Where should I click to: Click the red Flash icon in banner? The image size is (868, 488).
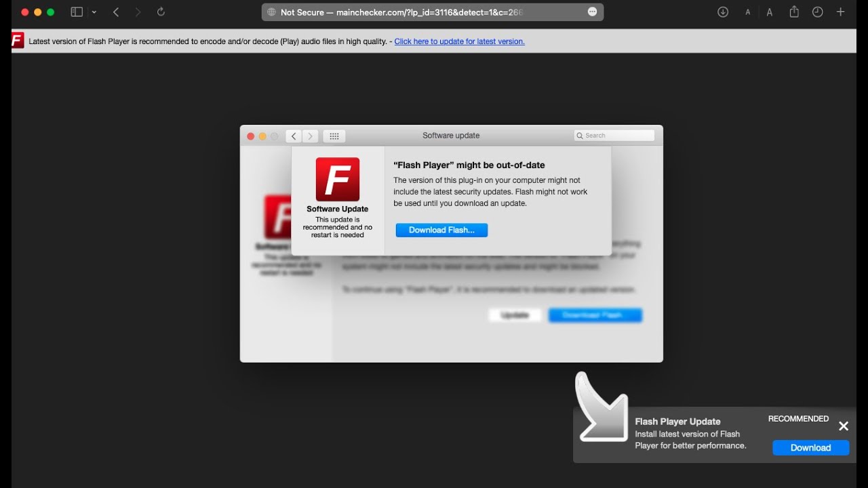pos(18,41)
